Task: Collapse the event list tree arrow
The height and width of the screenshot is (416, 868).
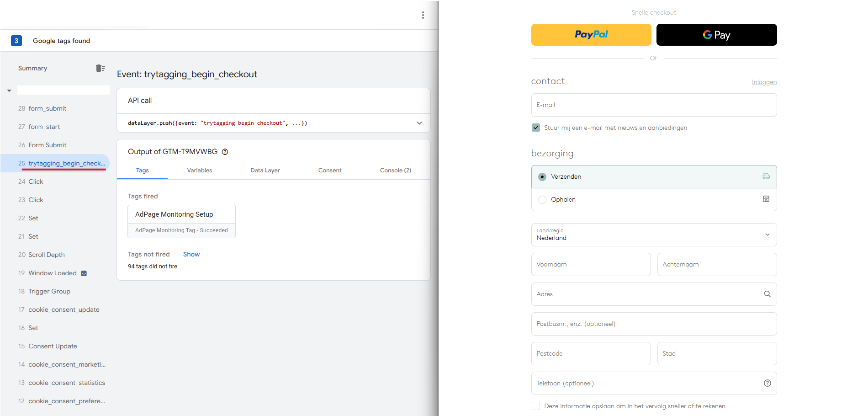Action: point(9,91)
